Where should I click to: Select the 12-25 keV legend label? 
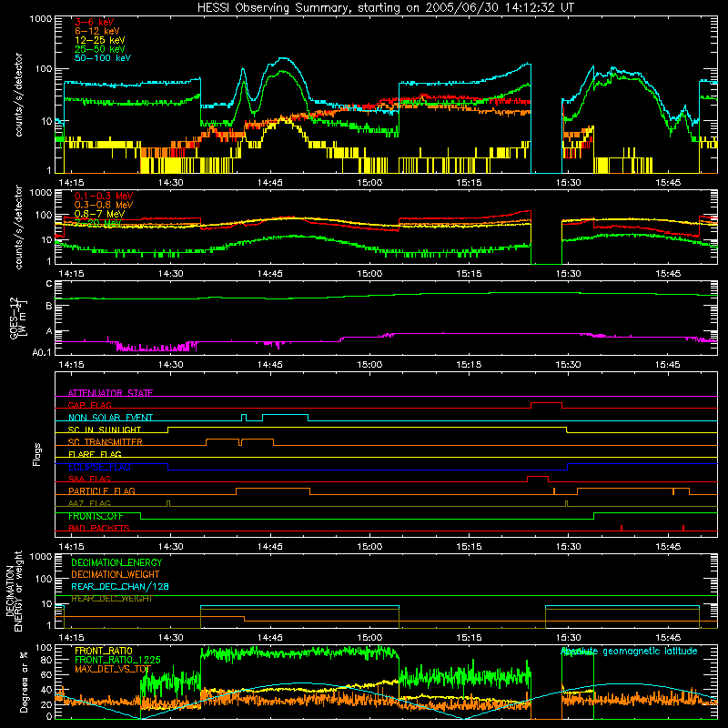pyautogui.click(x=100, y=40)
